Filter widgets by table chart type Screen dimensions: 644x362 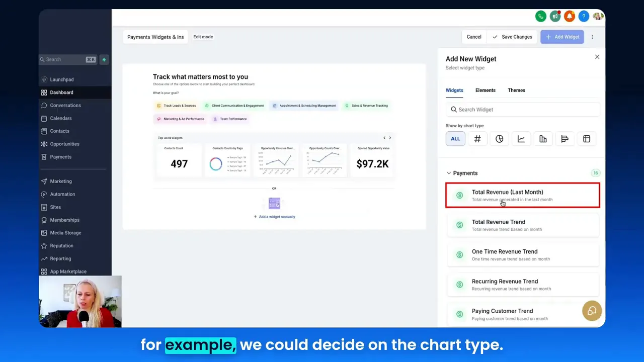[587, 139]
